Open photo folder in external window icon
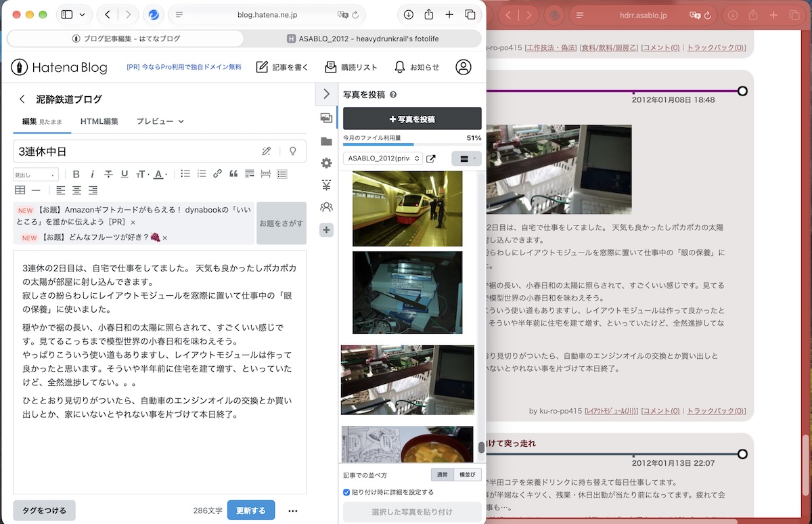Image resolution: width=812 pixels, height=524 pixels. (431, 158)
